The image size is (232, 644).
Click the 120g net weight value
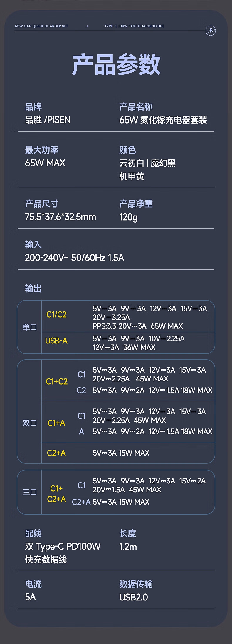pyautogui.click(x=128, y=217)
